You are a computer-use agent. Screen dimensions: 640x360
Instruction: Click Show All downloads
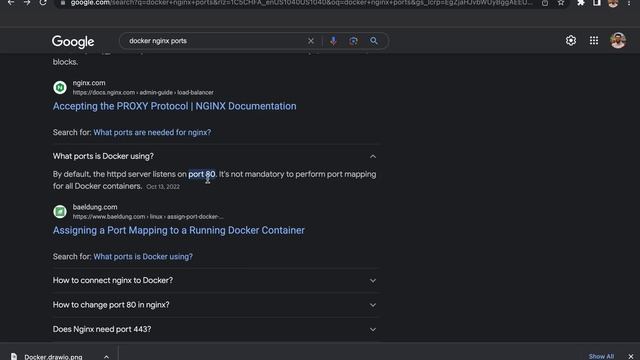click(601, 356)
